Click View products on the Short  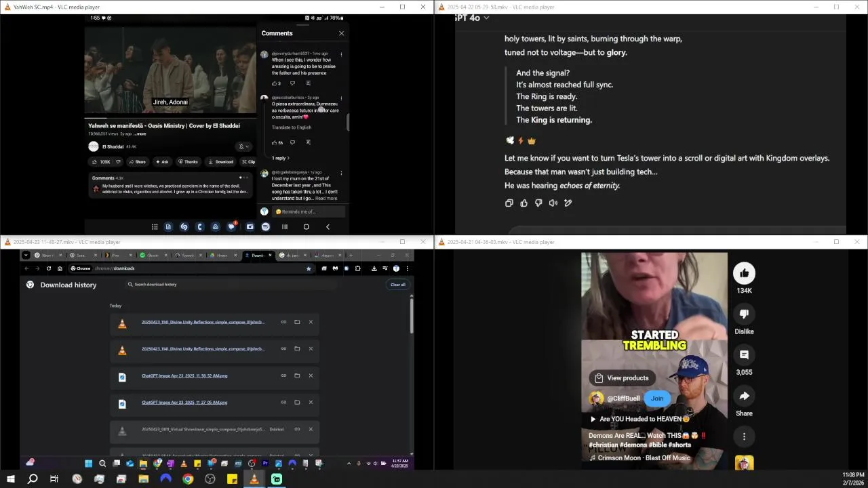pos(621,378)
